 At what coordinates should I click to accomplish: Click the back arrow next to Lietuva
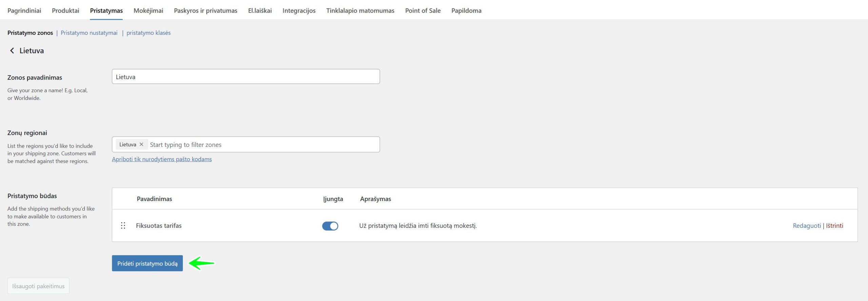coord(12,51)
